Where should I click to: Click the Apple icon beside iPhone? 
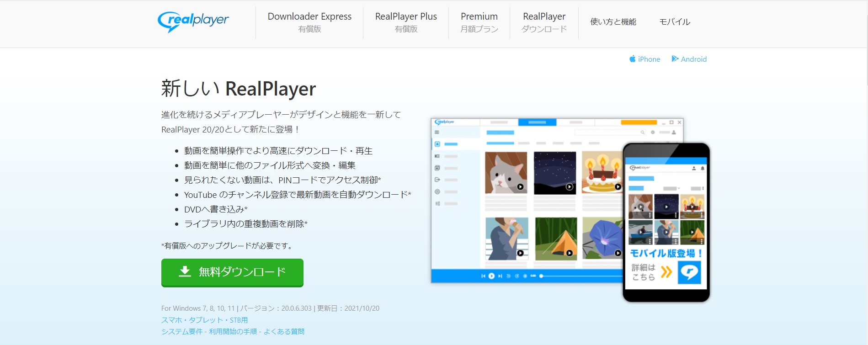[x=632, y=59]
